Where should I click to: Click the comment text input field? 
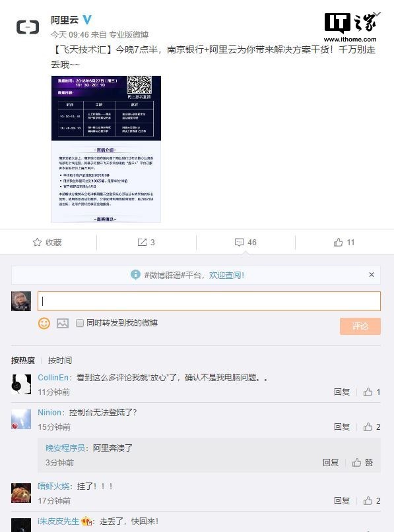[x=209, y=301]
